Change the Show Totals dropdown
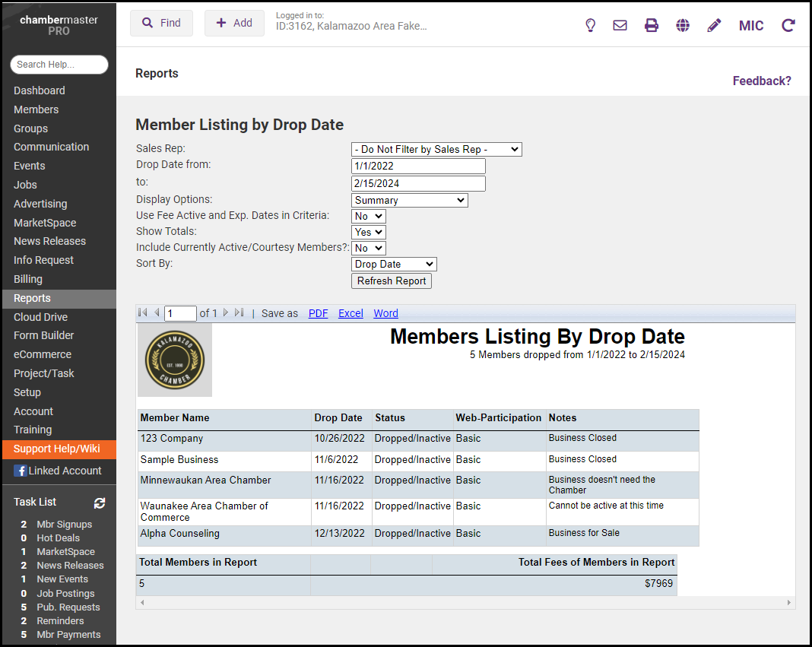This screenshot has height=647, width=812. pos(369,232)
